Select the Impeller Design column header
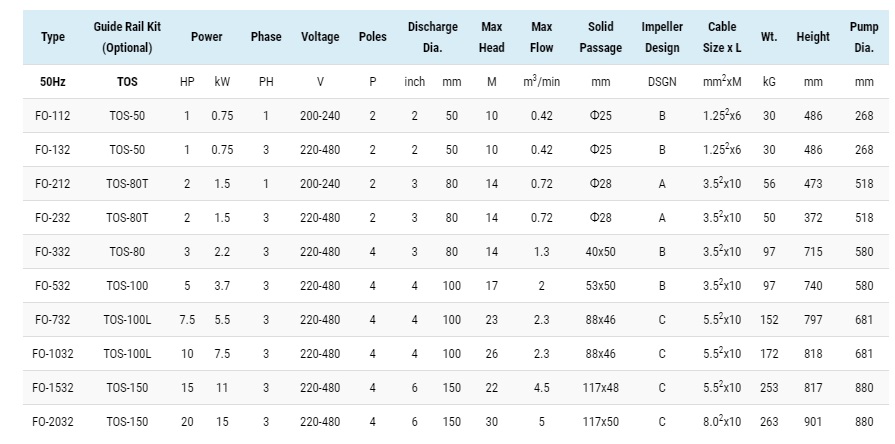 click(x=662, y=37)
